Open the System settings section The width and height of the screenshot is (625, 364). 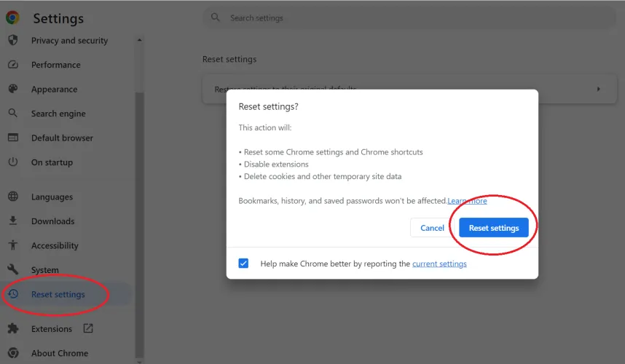tap(44, 270)
